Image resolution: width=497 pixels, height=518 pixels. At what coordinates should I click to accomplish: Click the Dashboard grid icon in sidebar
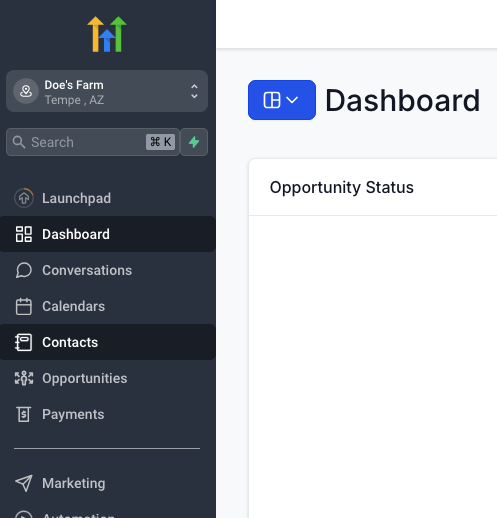pos(24,234)
